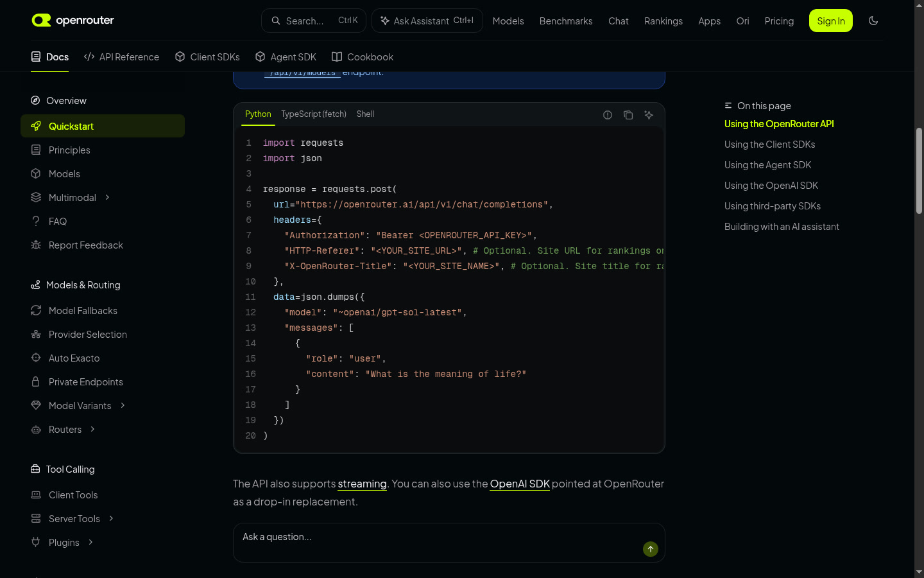Click the Plugins plug icon

(x=36, y=542)
